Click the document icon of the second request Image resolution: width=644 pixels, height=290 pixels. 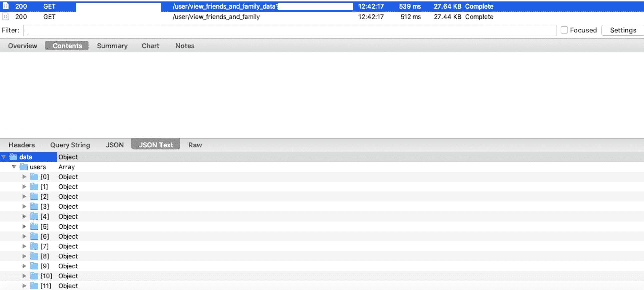pos(6,16)
